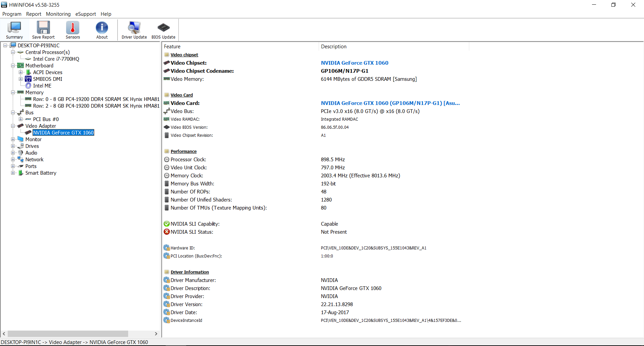
Task: Collapse the Memory tree node
Action: pos(13,93)
